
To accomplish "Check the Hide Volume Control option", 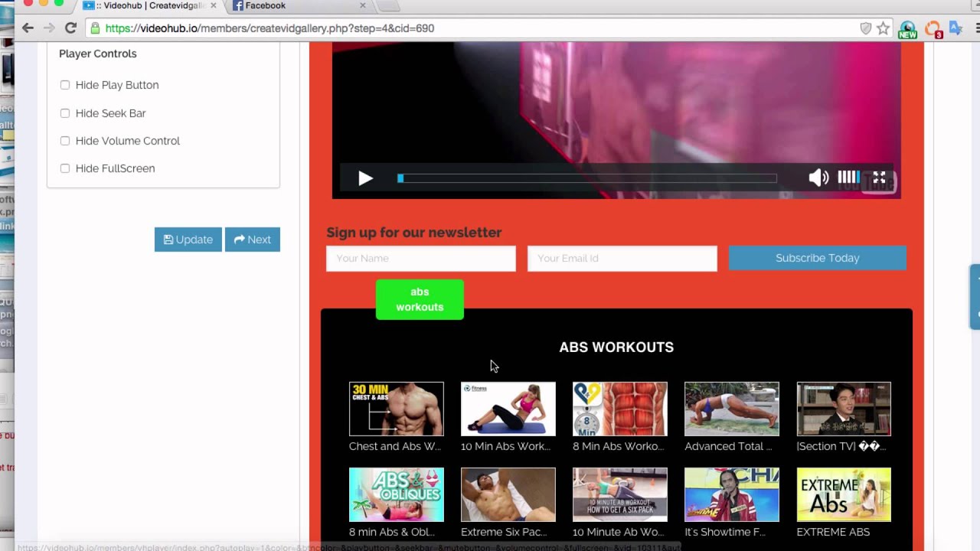I will (x=65, y=141).
